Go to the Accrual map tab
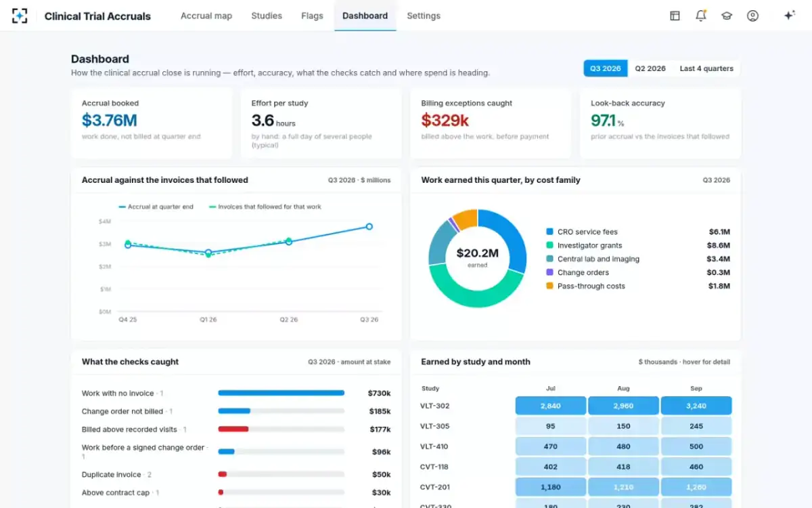This screenshot has height=508, width=812. tap(206, 16)
